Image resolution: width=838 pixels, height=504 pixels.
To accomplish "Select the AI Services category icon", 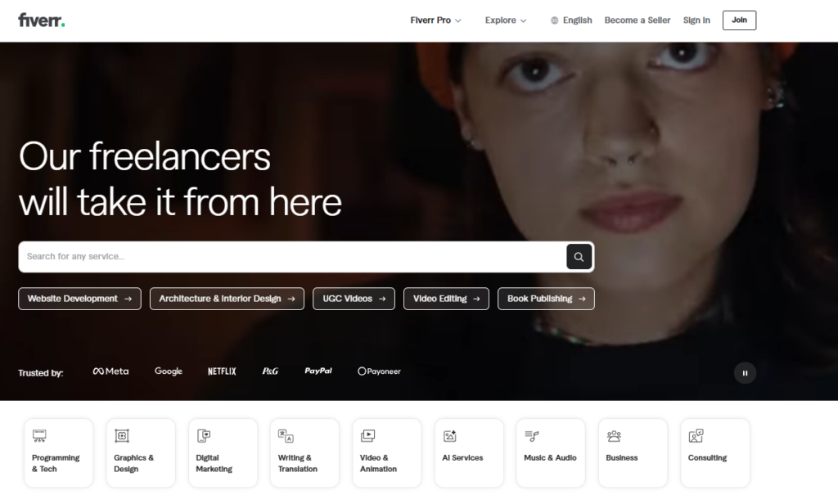I will pos(450,436).
